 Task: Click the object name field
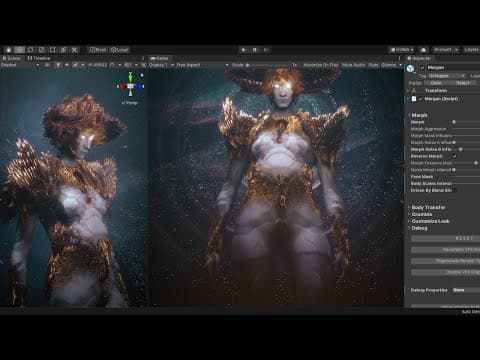(453, 68)
